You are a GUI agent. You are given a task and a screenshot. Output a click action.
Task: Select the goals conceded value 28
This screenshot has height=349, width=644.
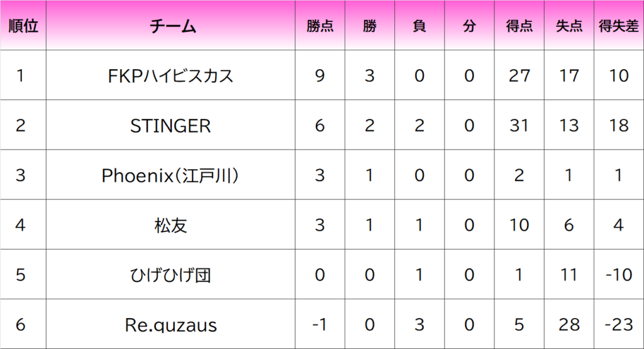pyautogui.click(x=569, y=324)
